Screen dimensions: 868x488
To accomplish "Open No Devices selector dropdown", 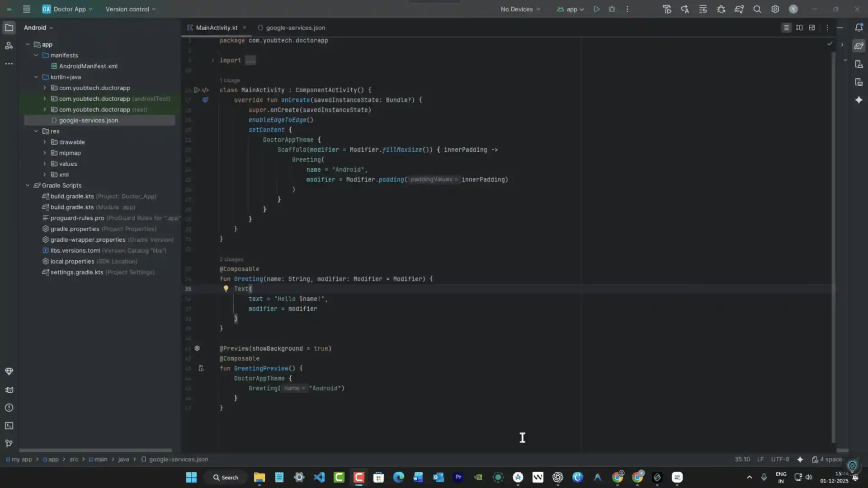I will click(x=520, y=9).
